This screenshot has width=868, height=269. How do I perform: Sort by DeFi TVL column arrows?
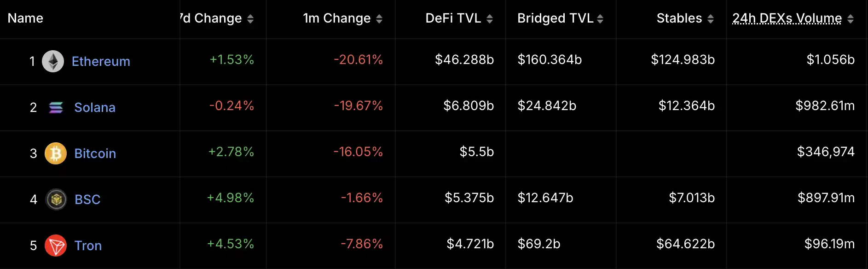click(x=490, y=19)
